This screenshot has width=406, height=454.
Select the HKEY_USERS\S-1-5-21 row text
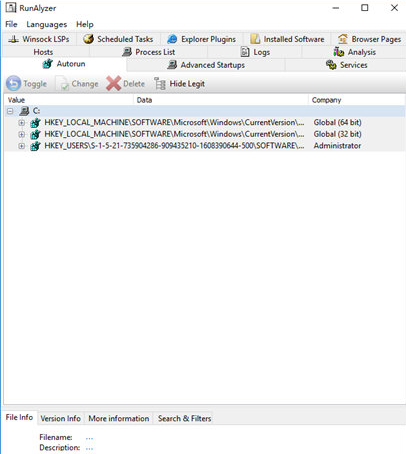tap(174, 146)
